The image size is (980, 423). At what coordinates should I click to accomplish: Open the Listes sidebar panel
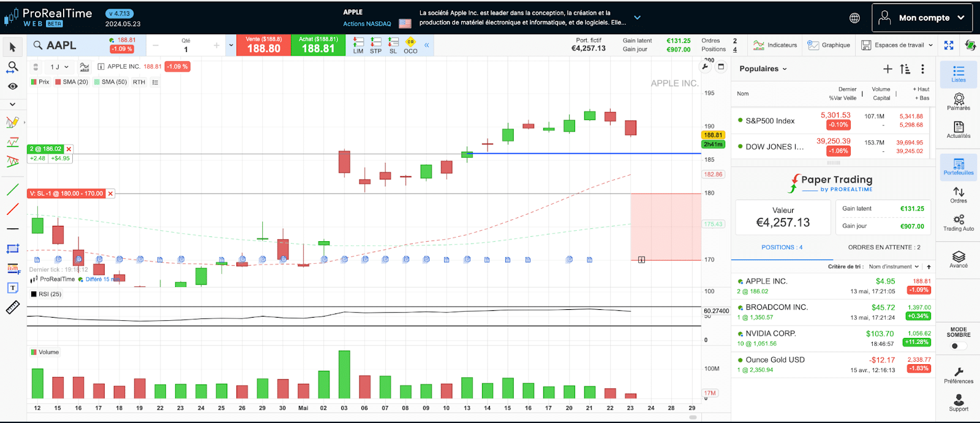959,74
